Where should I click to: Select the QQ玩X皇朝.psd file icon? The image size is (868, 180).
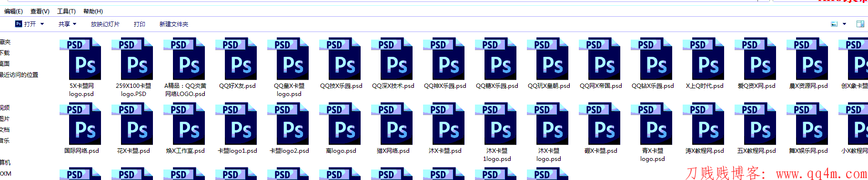[x=548, y=59]
